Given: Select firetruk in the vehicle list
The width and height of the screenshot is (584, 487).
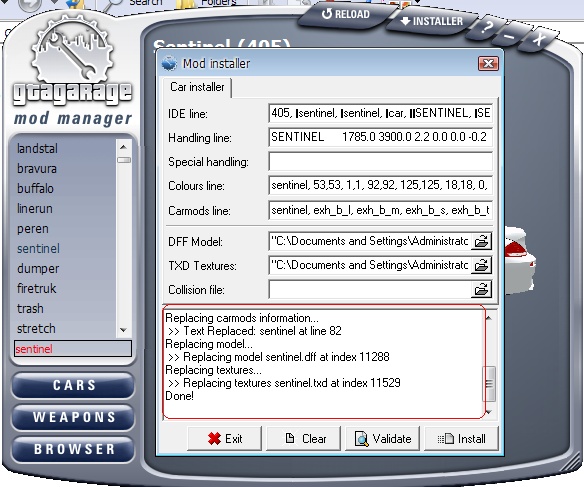Looking at the screenshot, I should (x=36, y=289).
